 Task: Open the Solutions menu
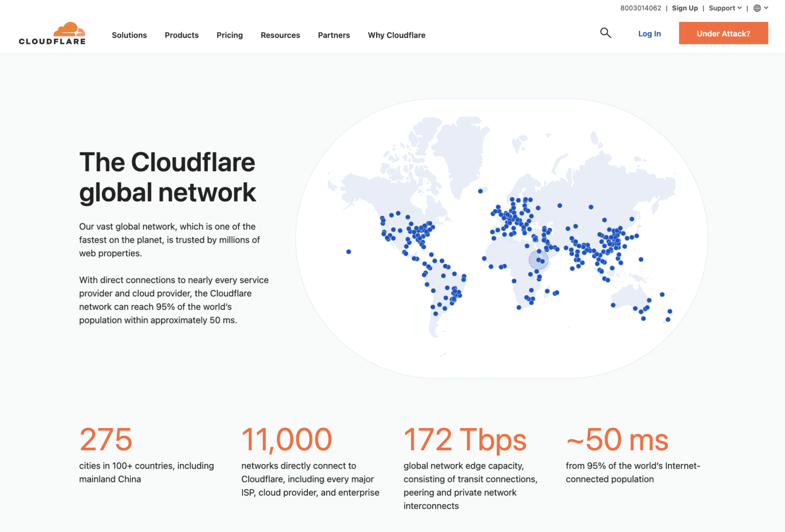(129, 35)
